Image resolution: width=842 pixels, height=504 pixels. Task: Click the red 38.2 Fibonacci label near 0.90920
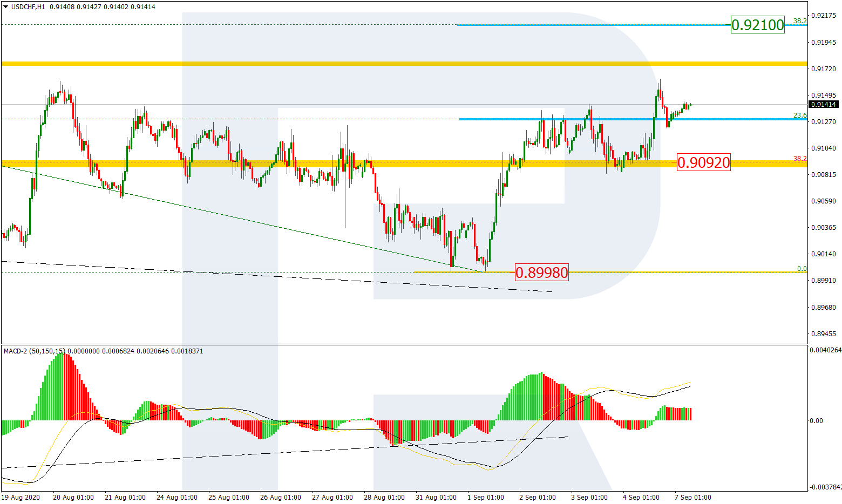800,159
